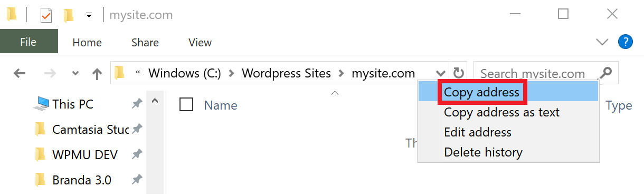Click the Wordpress Sites breadcrumb
This screenshot has width=644, height=196.
point(286,73)
